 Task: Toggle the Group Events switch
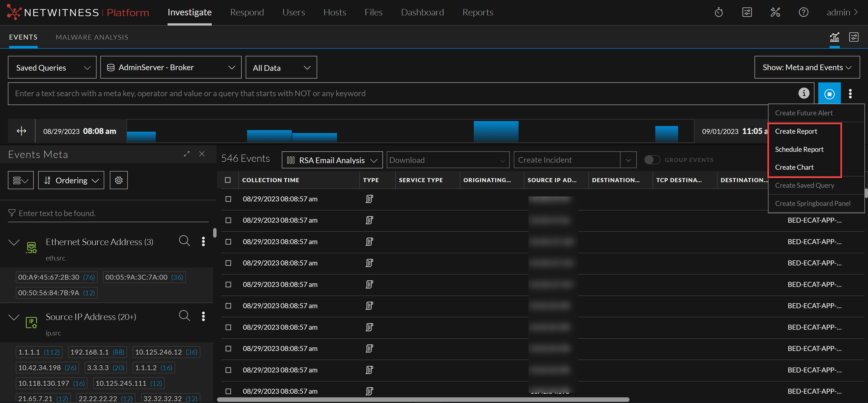coord(652,160)
